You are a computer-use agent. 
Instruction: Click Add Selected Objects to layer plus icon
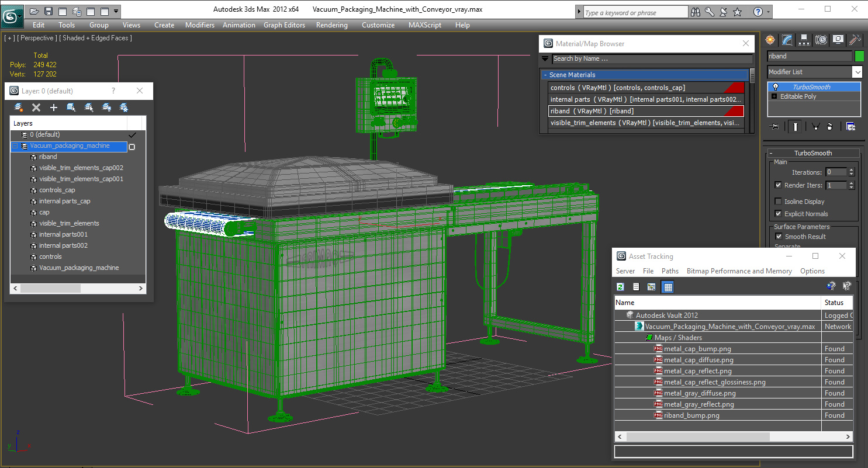(x=54, y=108)
